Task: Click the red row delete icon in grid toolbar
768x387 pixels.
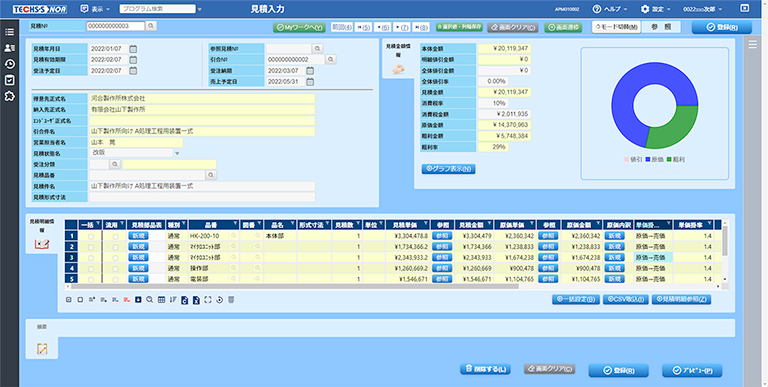Action: tap(127, 300)
